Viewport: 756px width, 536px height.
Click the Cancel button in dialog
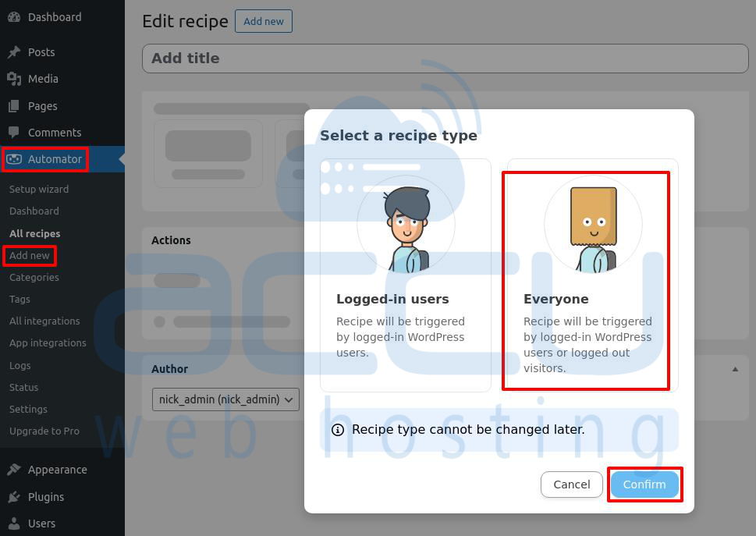(572, 485)
